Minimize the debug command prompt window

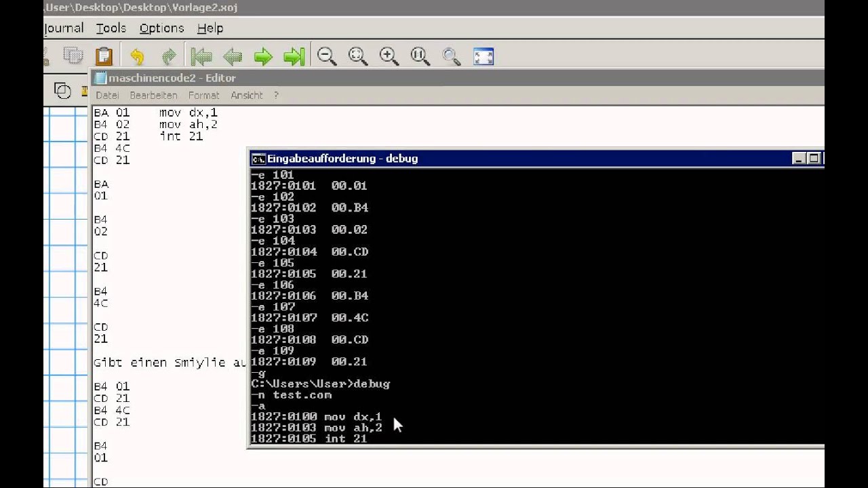799,159
